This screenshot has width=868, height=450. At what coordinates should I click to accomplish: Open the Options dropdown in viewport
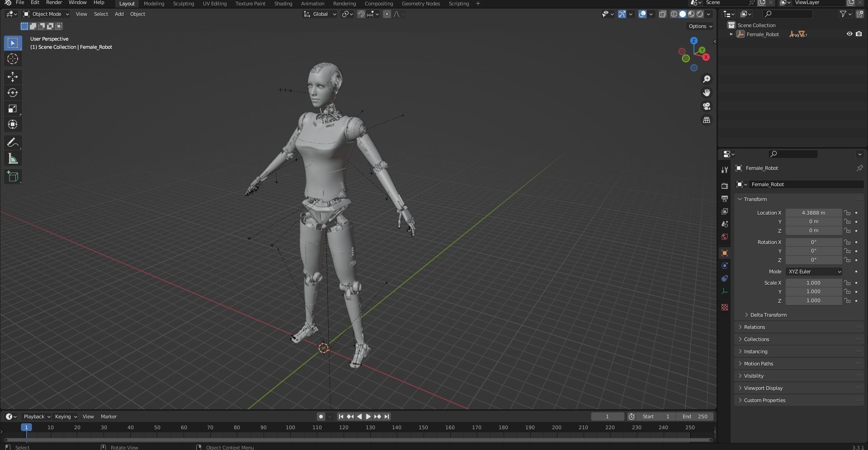point(700,26)
